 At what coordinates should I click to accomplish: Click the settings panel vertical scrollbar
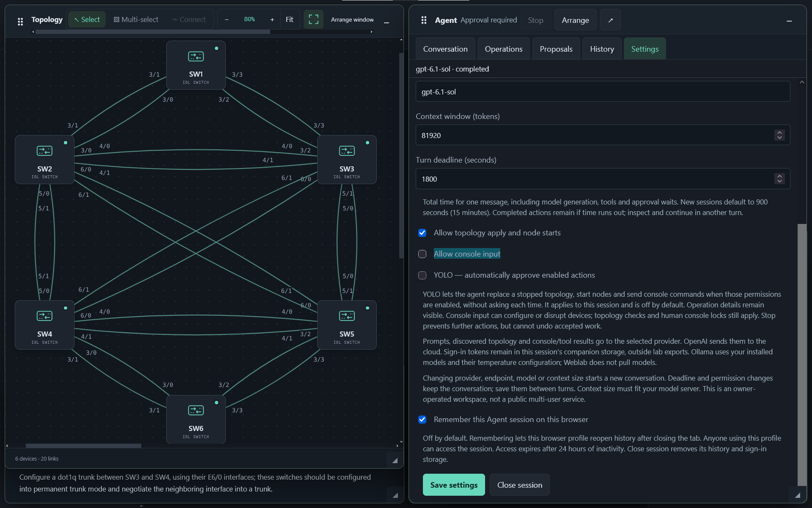802,354
